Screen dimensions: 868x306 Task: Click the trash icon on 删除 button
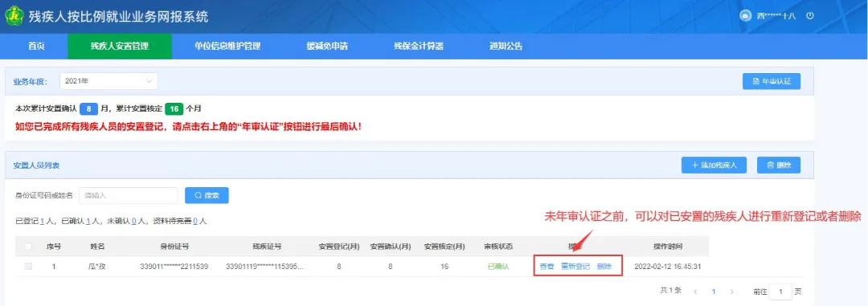pos(770,165)
